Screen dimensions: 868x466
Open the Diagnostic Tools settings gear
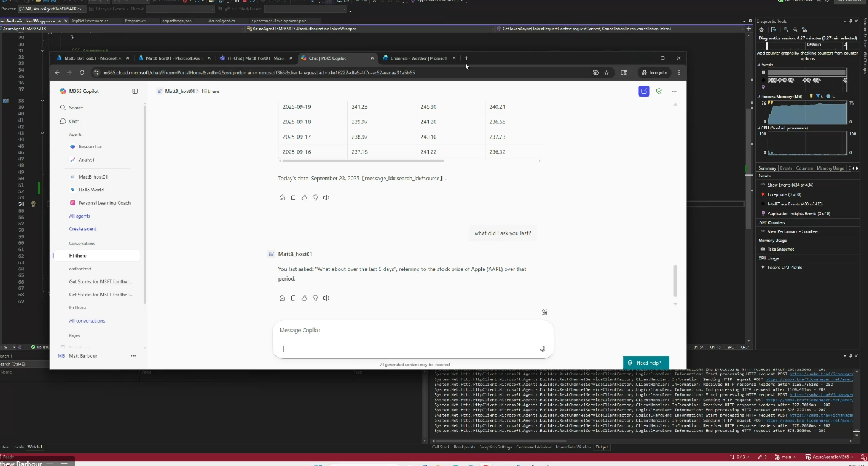point(763,29)
